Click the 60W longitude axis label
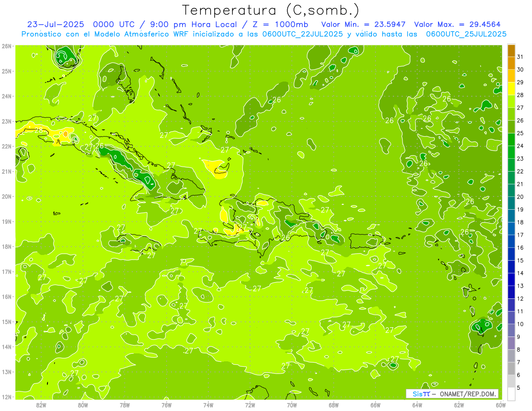Viewport: 532px width, 411px height. [x=501, y=405]
